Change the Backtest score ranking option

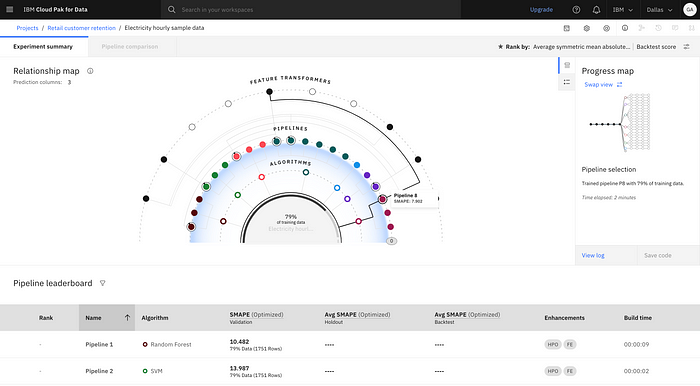[x=656, y=47]
